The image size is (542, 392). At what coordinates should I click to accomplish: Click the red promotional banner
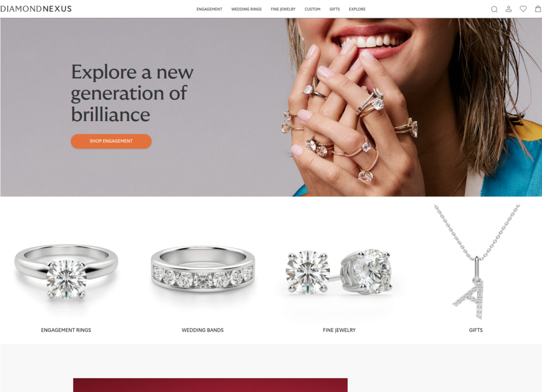210,385
